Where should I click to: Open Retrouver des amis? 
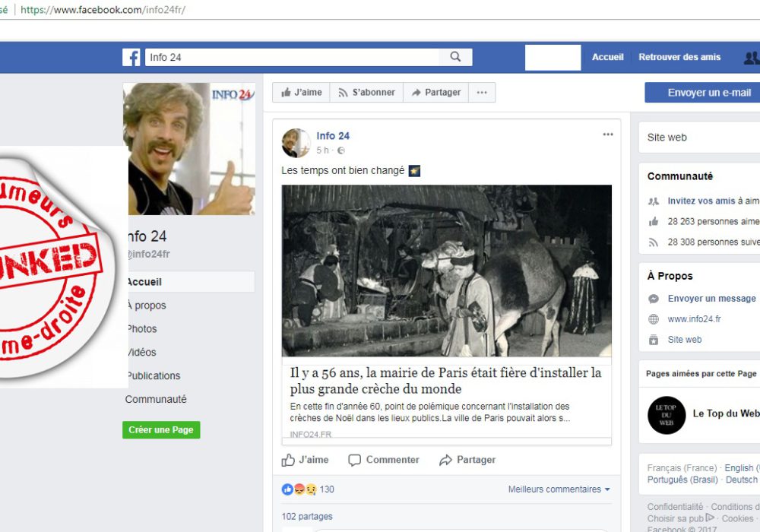[679, 57]
